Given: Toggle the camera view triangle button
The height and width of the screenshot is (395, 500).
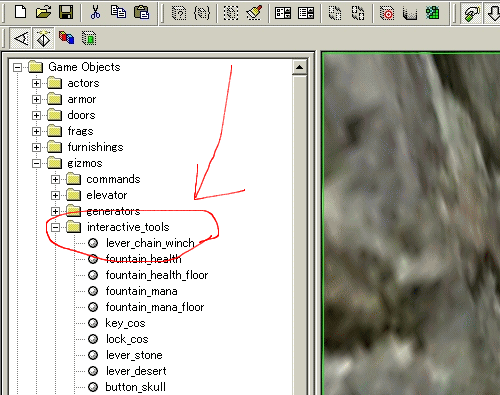Looking at the screenshot, I should click(21, 38).
